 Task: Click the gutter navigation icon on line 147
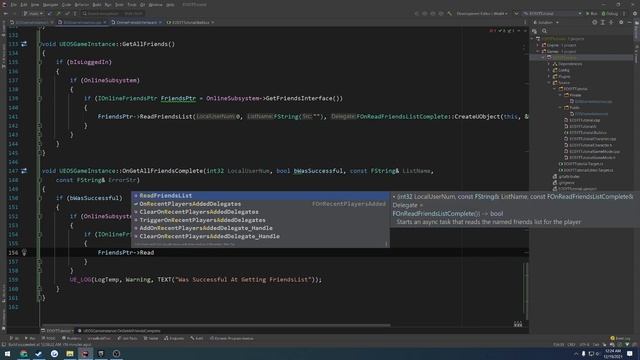point(24,171)
